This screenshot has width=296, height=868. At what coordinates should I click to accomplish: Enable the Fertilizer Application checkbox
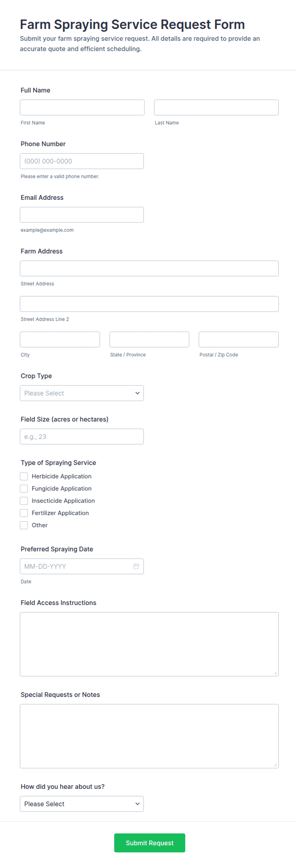click(x=24, y=513)
